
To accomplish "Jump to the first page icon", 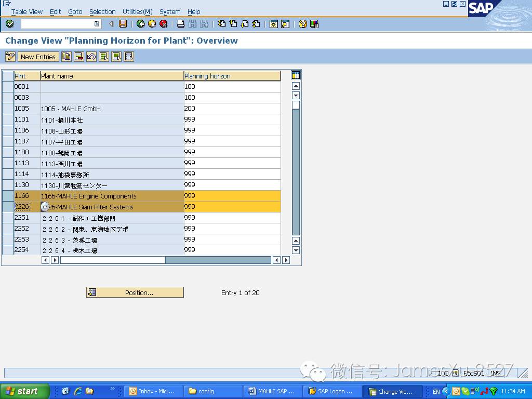I will (221, 24).
